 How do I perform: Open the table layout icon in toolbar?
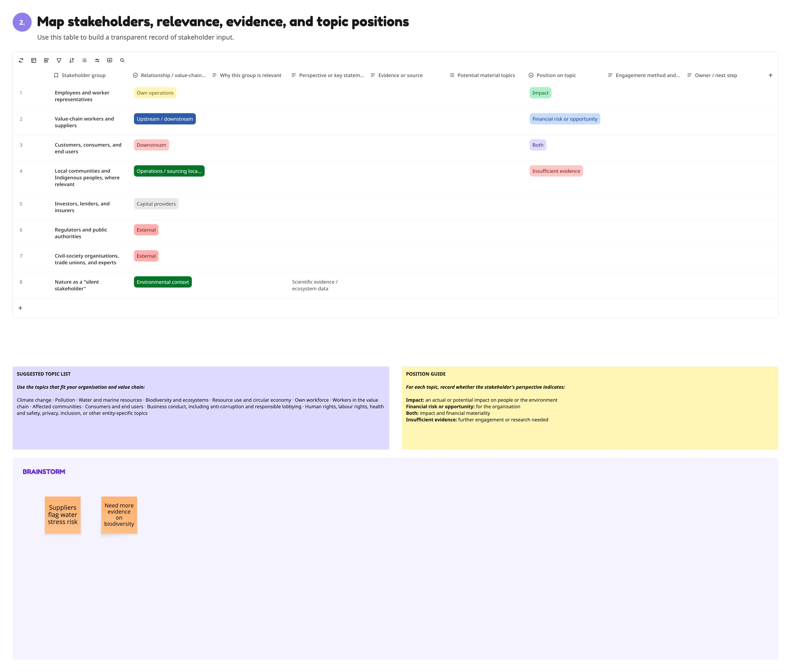pos(34,60)
